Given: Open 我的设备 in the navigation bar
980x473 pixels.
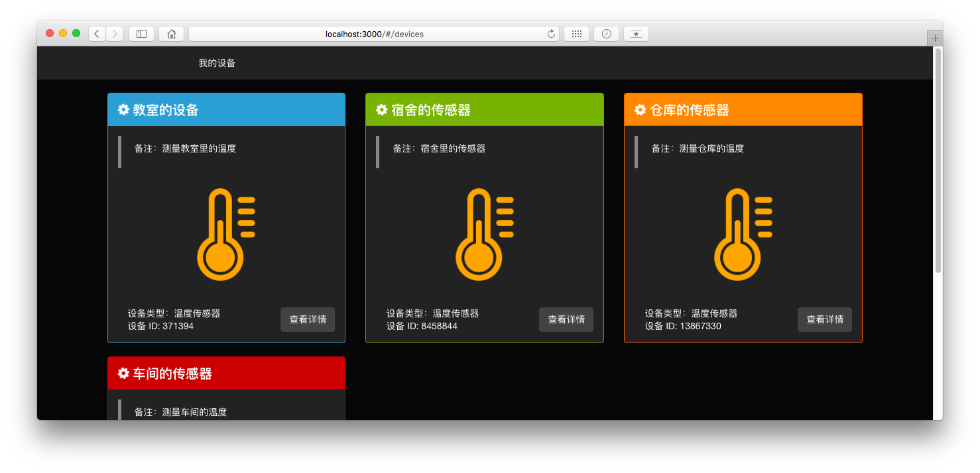Looking at the screenshot, I should click(x=217, y=63).
